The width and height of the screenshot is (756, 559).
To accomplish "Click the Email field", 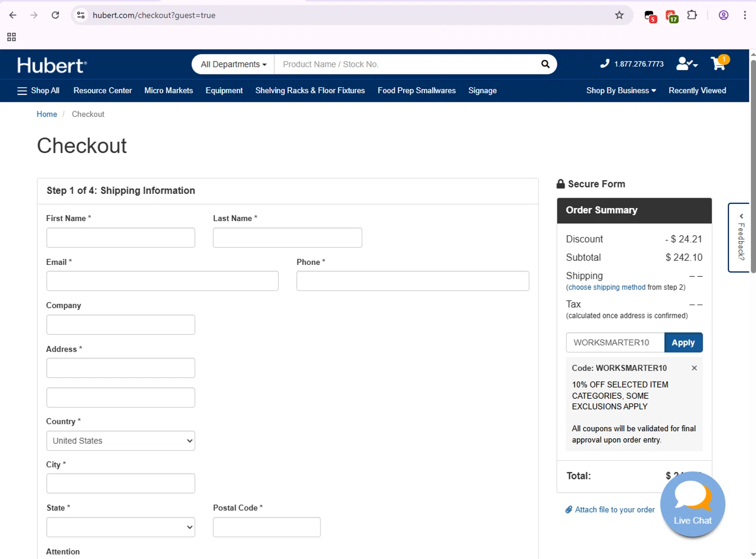I will (162, 281).
